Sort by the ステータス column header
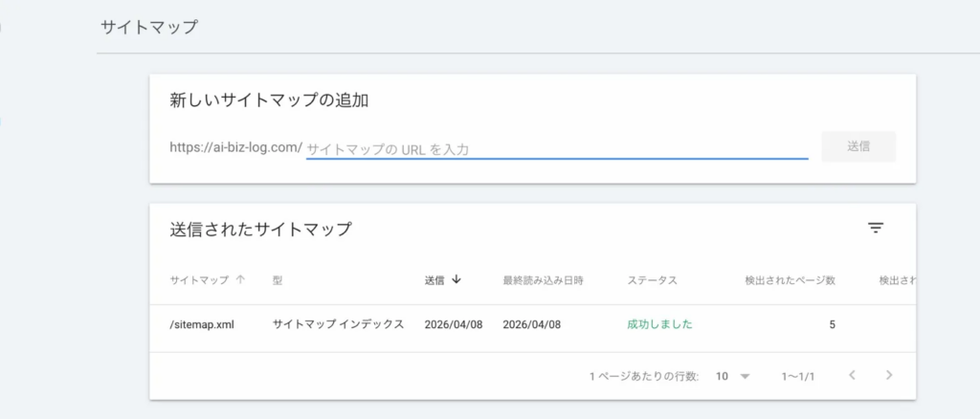Screen dimensions: 980x419 [652, 280]
